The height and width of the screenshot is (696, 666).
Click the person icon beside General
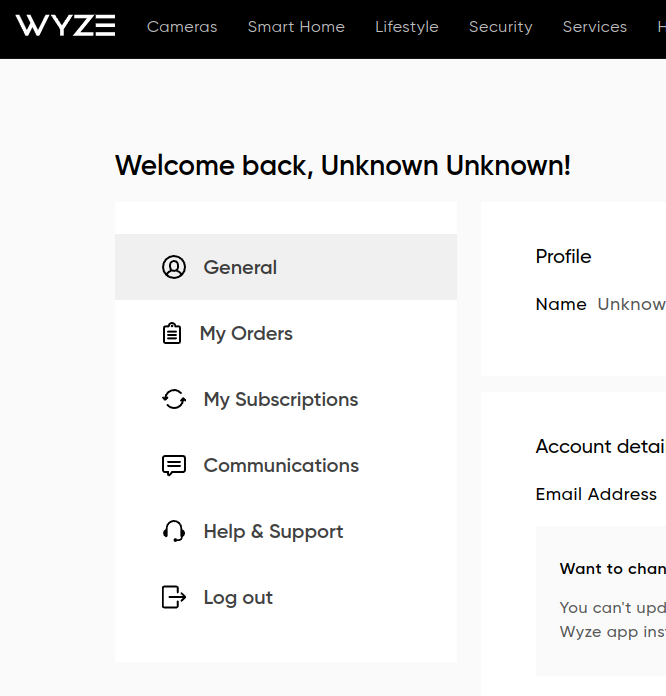174,267
